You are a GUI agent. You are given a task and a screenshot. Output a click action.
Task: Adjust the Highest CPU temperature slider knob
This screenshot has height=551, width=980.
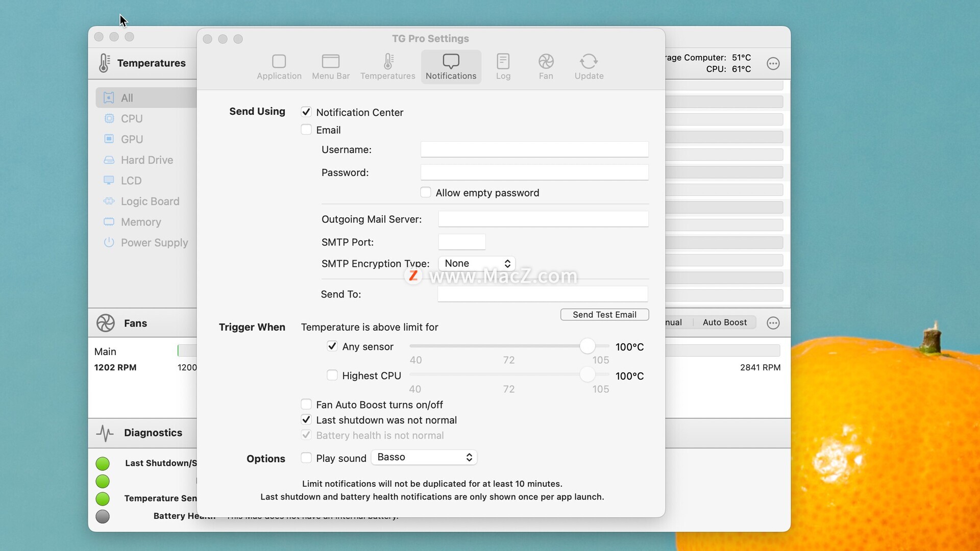click(x=587, y=375)
